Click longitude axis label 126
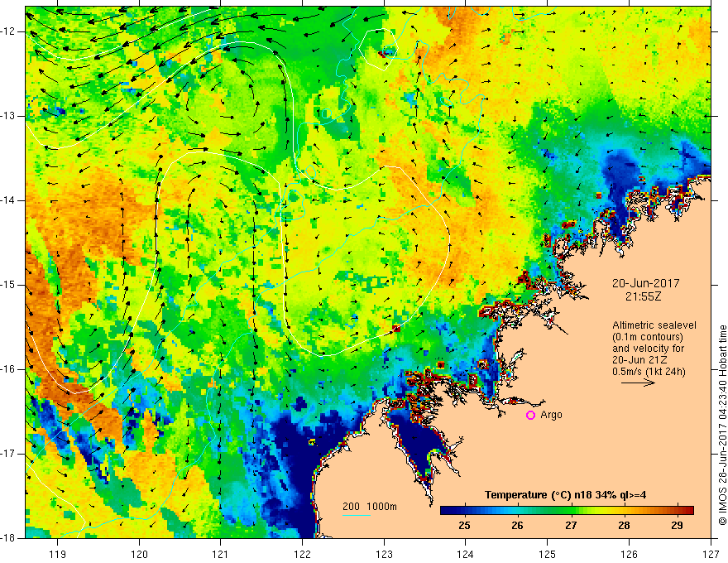 coord(629,554)
